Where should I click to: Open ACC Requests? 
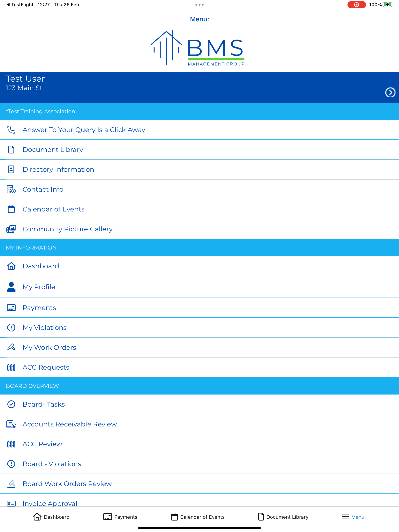pyautogui.click(x=199, y=367)
